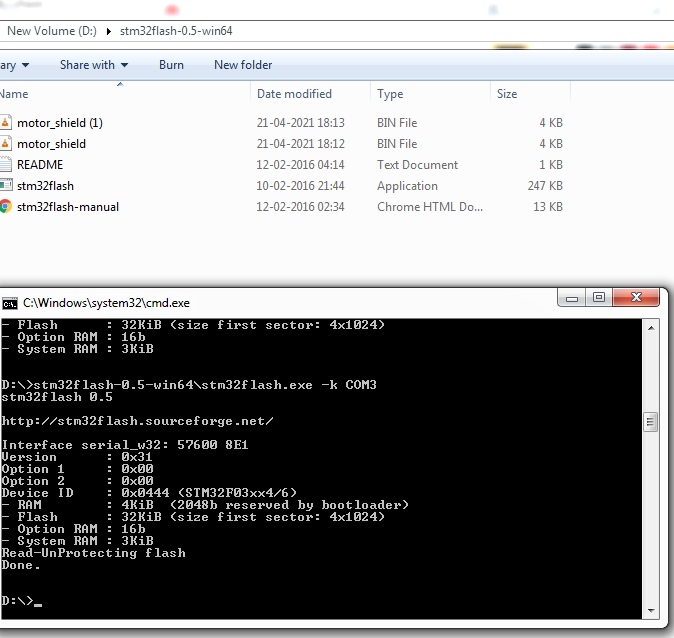Click the Chrome HTML Do... type cell
Viewport: 674px width, 638px height.
click(x=430, y=207)
